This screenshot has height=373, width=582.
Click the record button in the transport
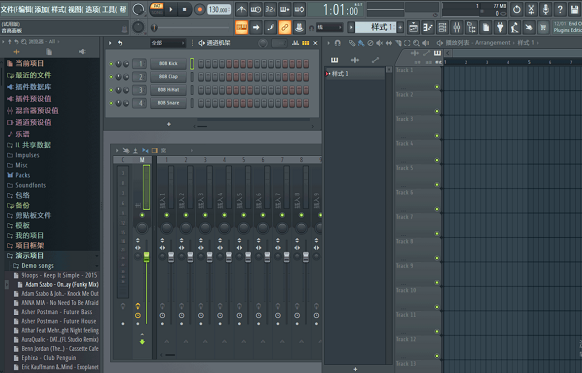click(x=199, y=10)
